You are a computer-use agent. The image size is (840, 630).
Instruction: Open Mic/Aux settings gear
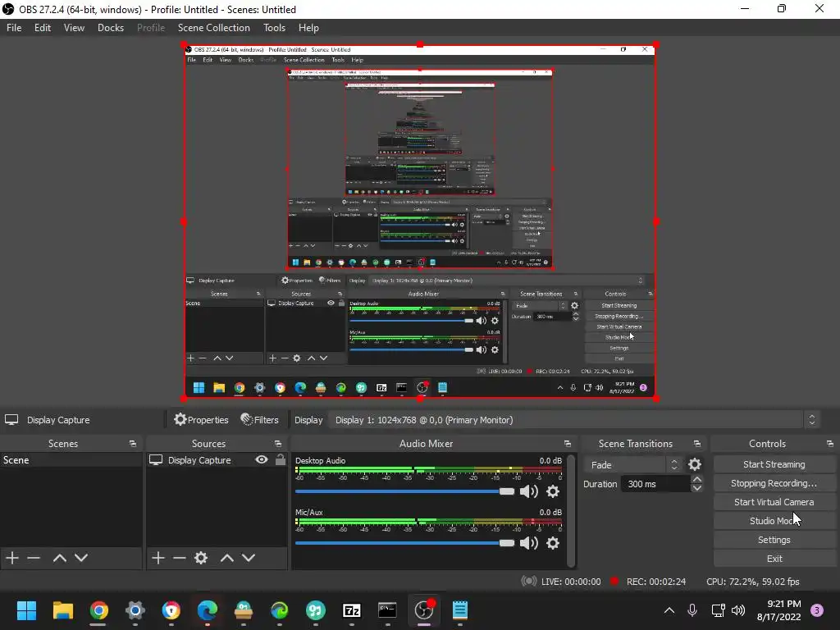coord(553,543)
